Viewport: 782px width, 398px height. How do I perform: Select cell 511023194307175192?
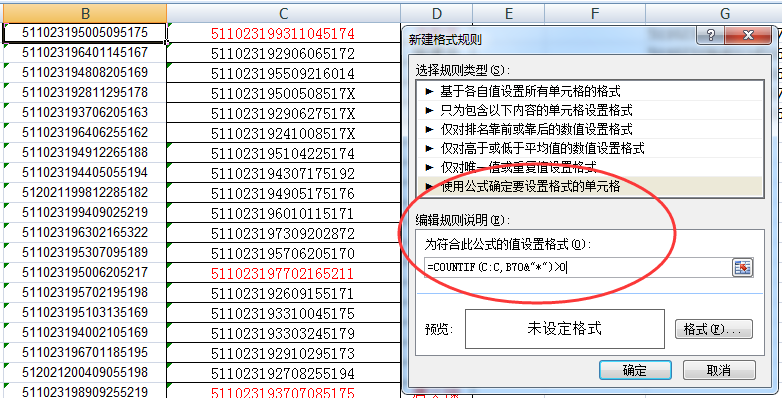click(x=283, y=173)
